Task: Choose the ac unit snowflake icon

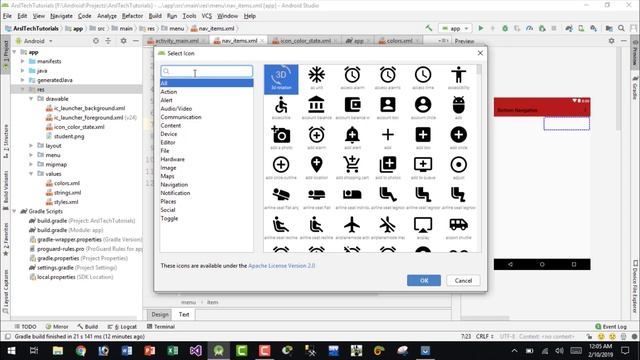Action: coord(316,75)
